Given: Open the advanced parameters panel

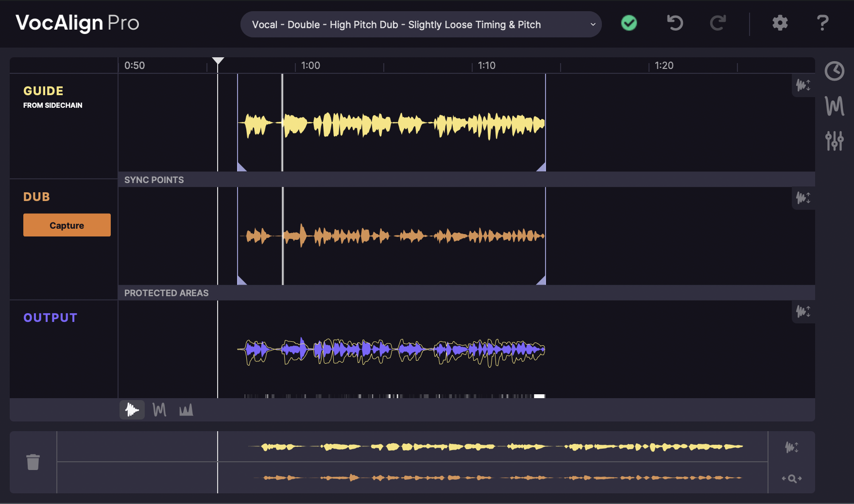Looking at the screenshot, I should tap(834, 141).
